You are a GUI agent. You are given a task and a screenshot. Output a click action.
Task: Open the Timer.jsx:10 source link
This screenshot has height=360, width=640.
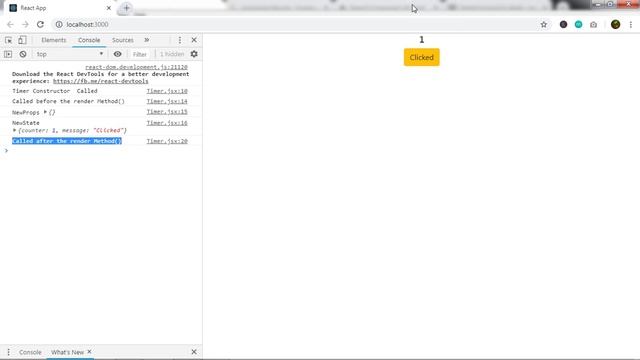pyautogui.click(x=167, y=91)
